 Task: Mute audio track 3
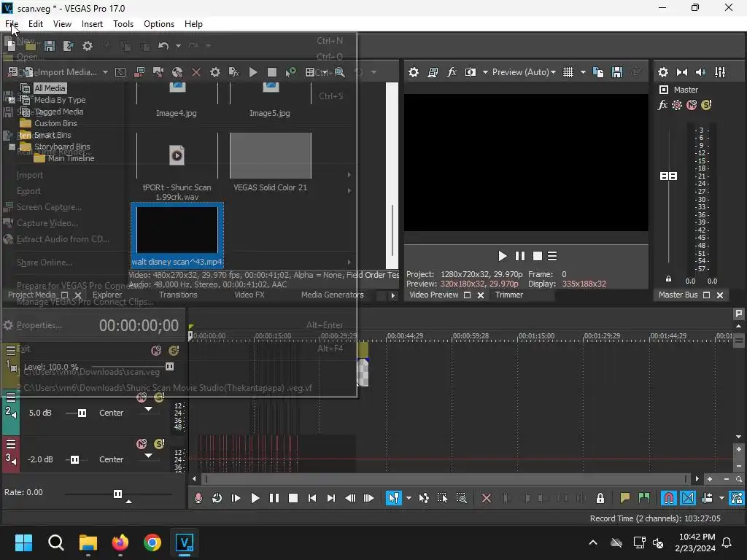tap(142, 444)
